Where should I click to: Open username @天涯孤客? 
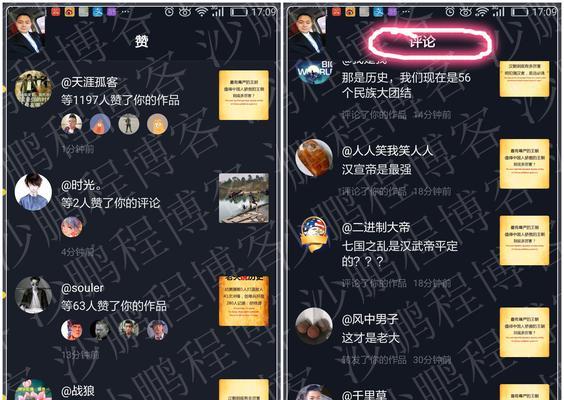89,82
